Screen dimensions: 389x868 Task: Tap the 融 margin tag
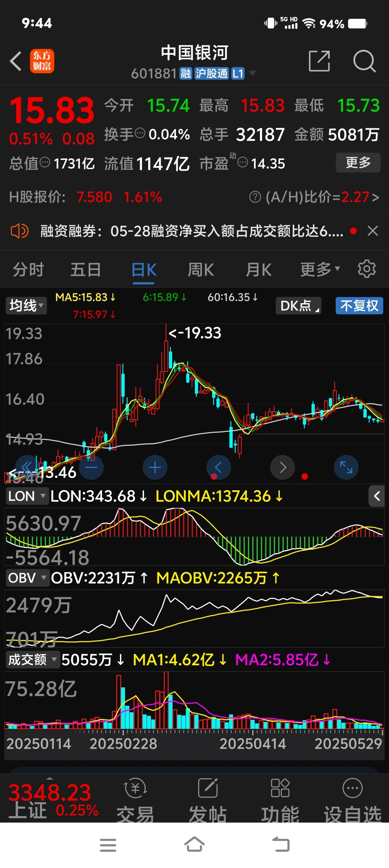[x=186, y=74]
